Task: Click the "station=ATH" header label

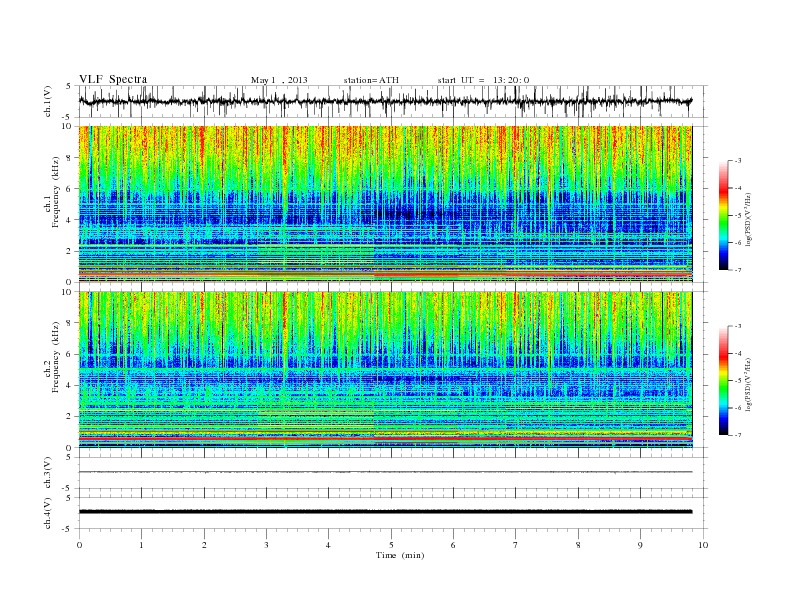Action: click(371, 80)
